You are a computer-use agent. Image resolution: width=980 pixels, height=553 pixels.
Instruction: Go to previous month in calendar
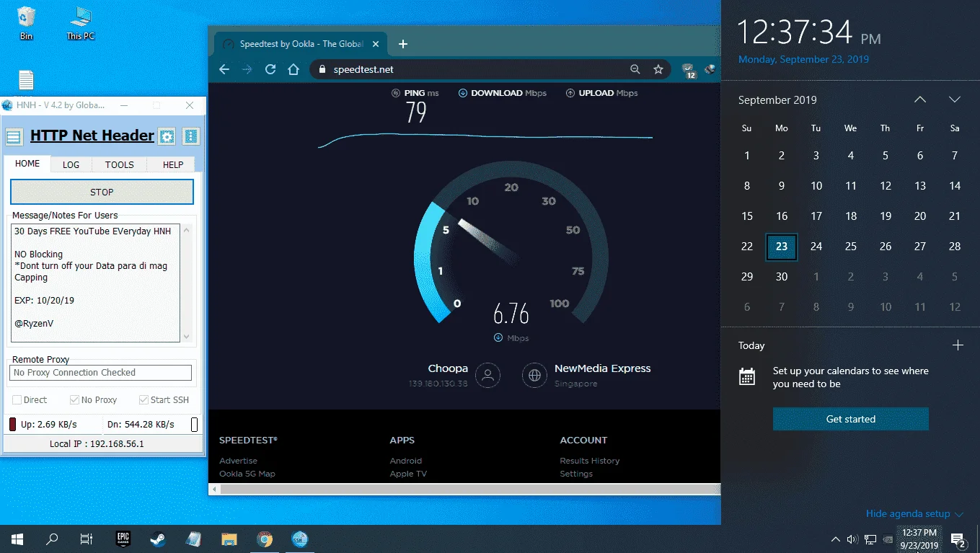920,99
